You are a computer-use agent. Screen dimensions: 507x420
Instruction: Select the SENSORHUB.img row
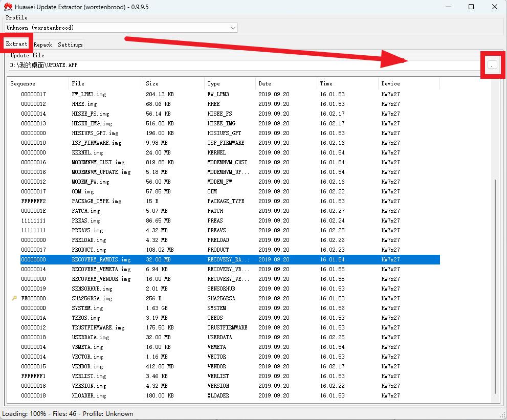pyautogui.click(x=230, y=289)
